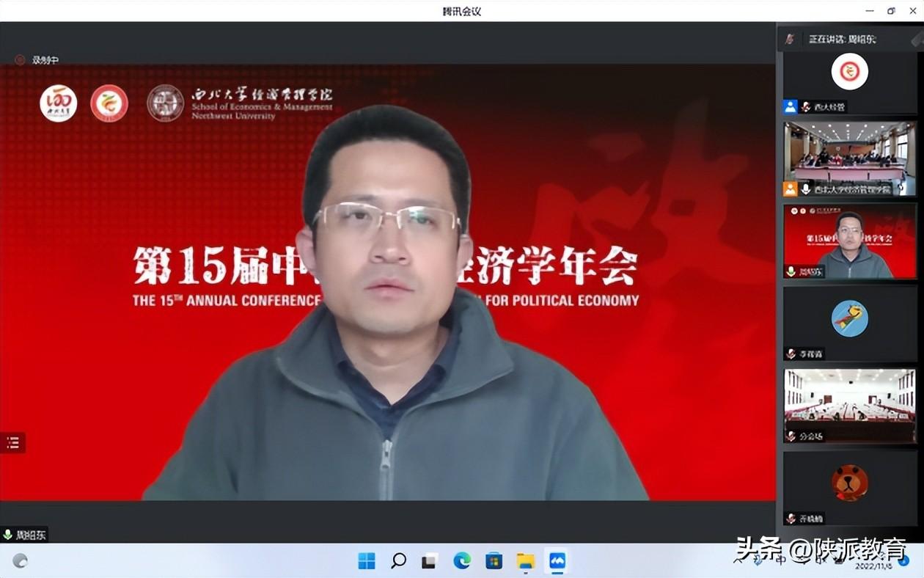
Task: Click the weather widget at taskbar left
Action: point(21,561)
